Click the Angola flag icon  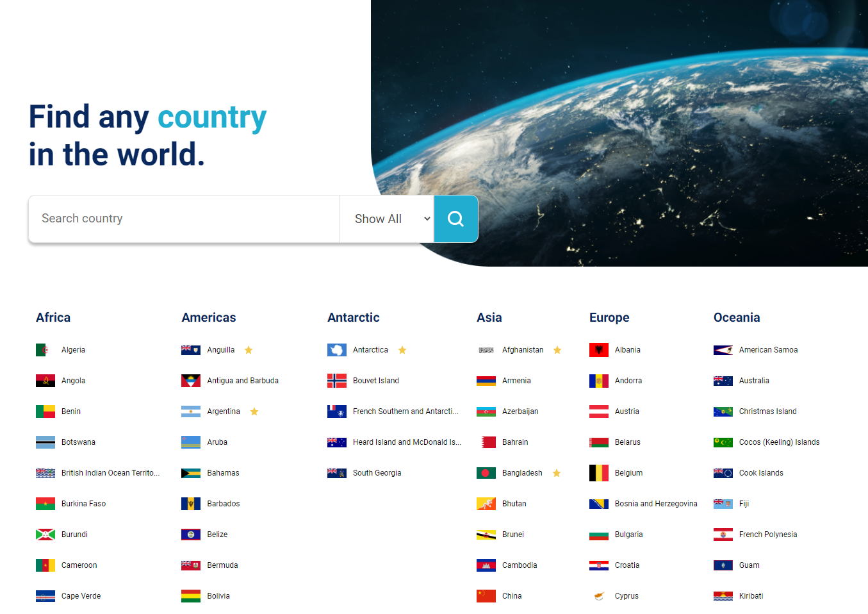45,381
